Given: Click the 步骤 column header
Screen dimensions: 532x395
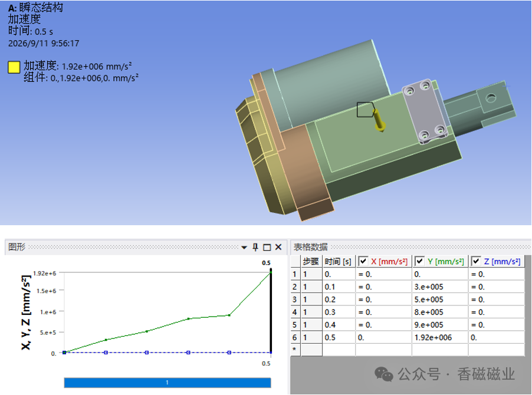Looking at the screenshot, I should coord(311,261).
